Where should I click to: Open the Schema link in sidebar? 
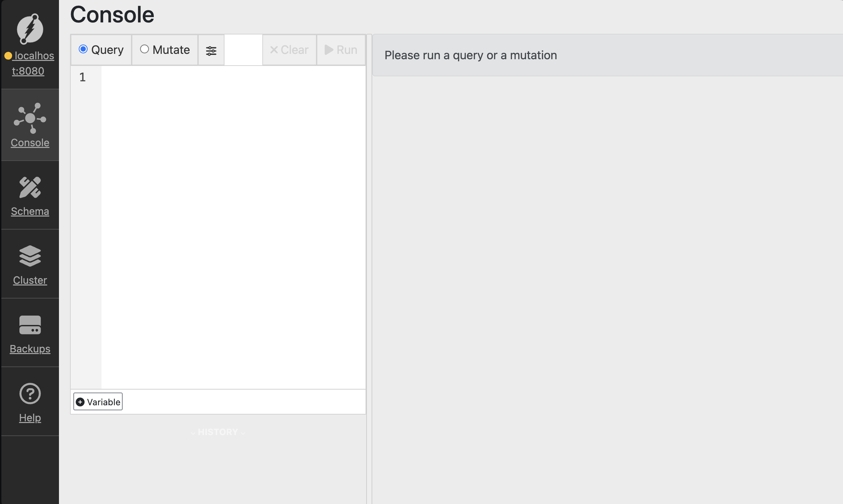(x=30, y=211)
